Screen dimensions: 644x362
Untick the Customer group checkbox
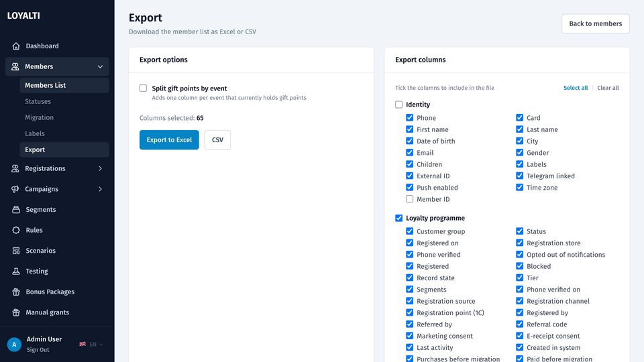point(409,231)
